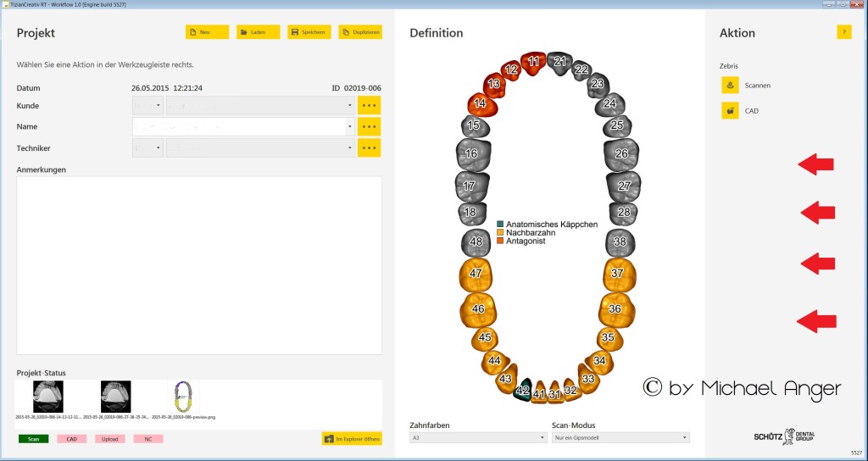Select tooth 18 in dental chart
Viewport: 868px width, 461px height.
click(471, 213)
